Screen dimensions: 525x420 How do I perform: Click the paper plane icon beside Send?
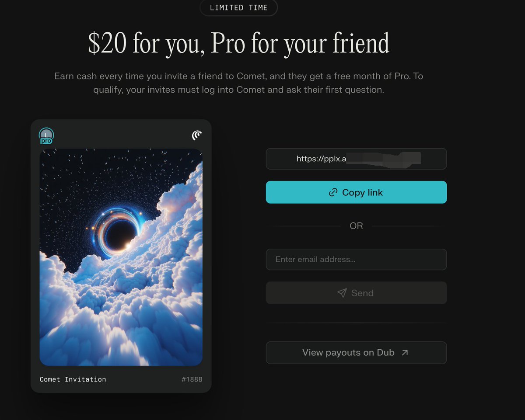(342, 293)
